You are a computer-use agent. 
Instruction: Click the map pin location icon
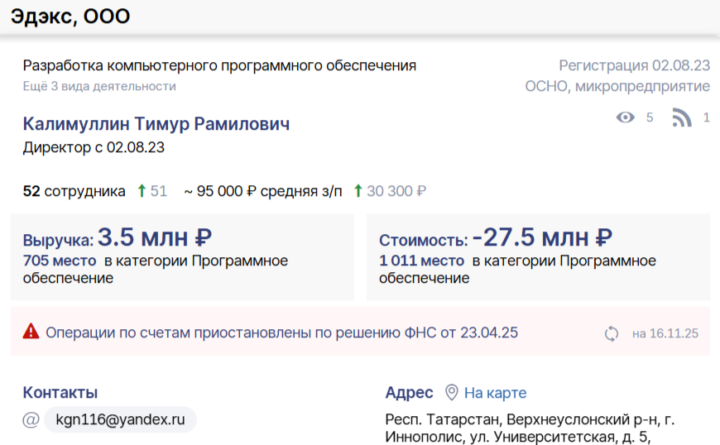452,393
